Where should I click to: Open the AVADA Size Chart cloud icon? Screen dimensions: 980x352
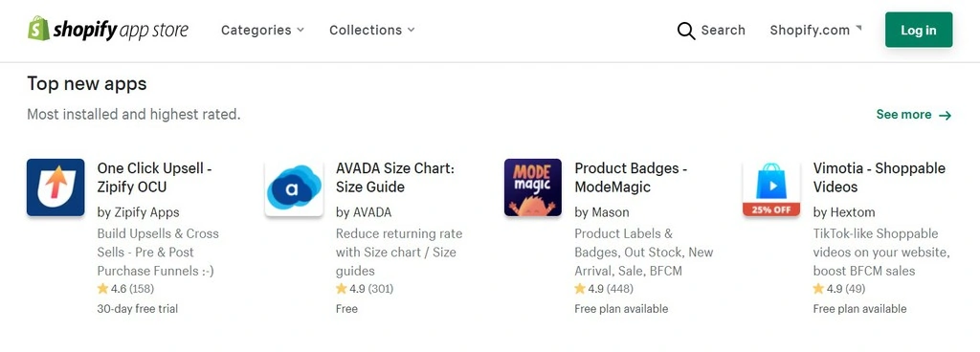pyautogui.click(x=294, y=187)
